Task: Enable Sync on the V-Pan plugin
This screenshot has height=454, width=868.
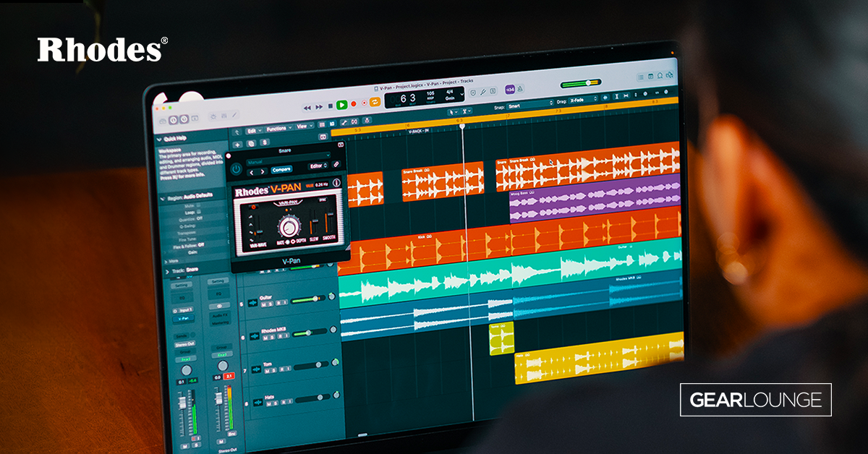Action: (322, 200)
